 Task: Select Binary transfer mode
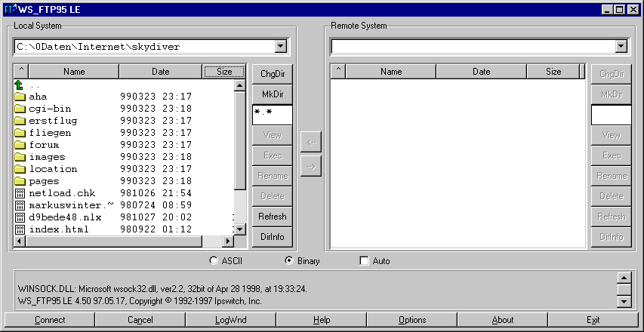288,261
